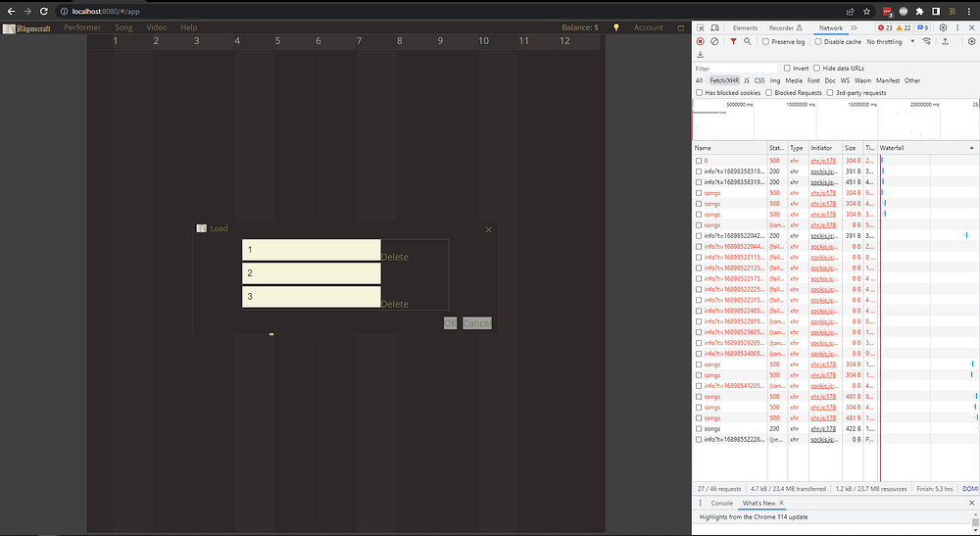Click the record network log button
Image resolution: width=980 pixels, height=536 pixels.
(x=700, y=42)
